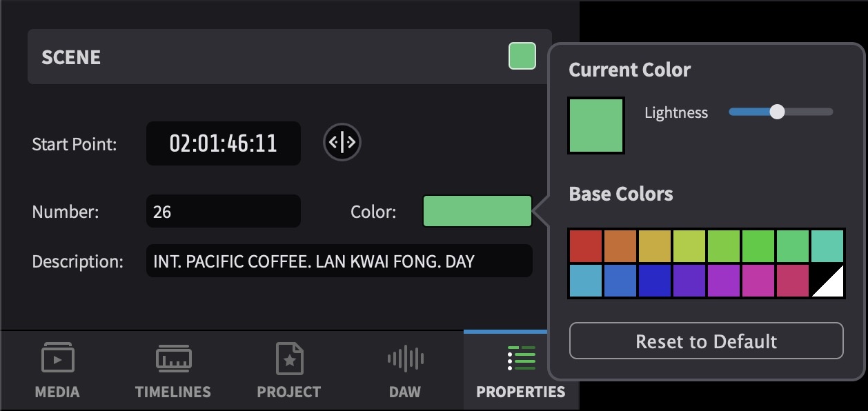Pick the teal base color
This screenshot has width=868, height=411.
coord(827,246)
